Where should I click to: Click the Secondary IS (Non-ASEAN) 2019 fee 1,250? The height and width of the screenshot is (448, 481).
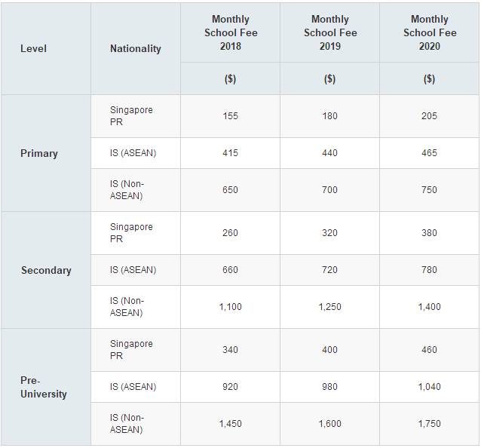pyautogui.click(x=329, y=307)
